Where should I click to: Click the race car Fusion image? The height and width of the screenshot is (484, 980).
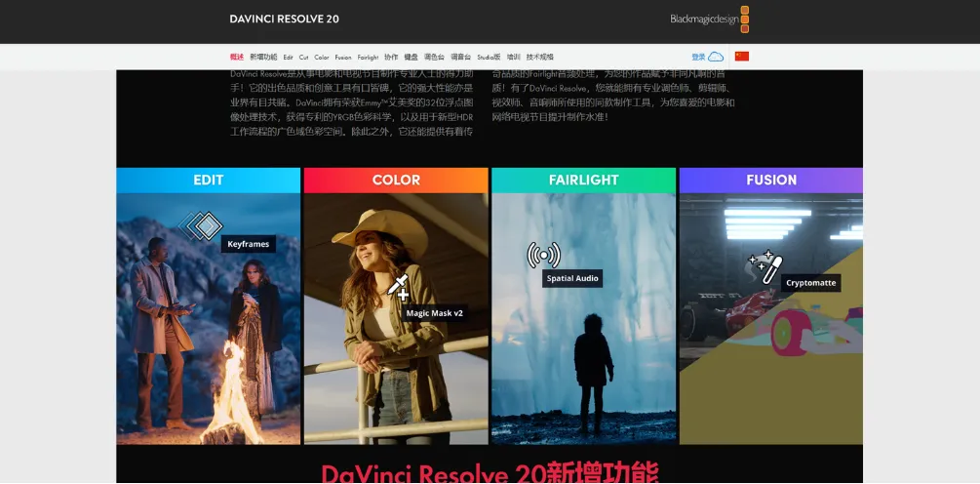pyautogui.click(x=771, y=319)
